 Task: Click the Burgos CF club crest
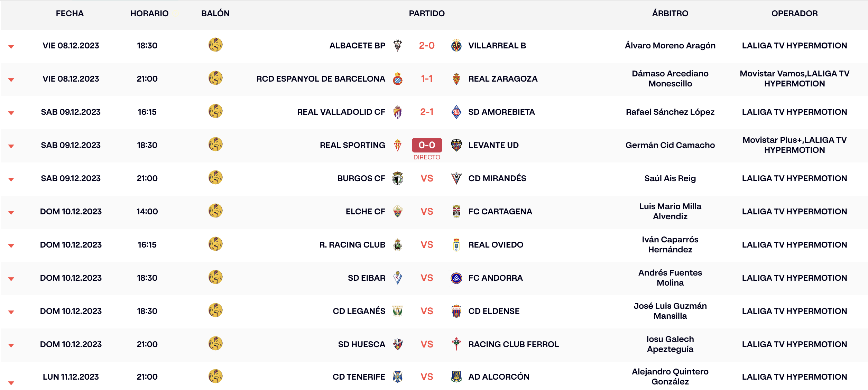pyautogui.click(x=398, y=178)
